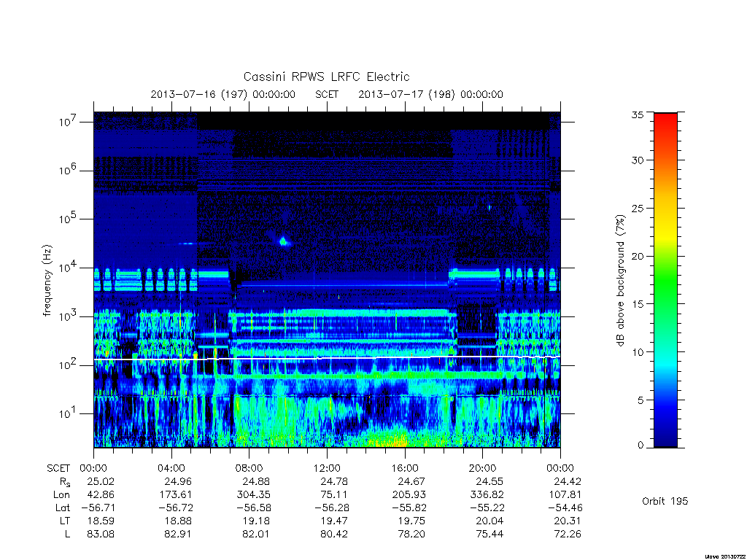747x560 pixels.
Task: Click color bar tick label '5'
Action: tap(640, 400)
